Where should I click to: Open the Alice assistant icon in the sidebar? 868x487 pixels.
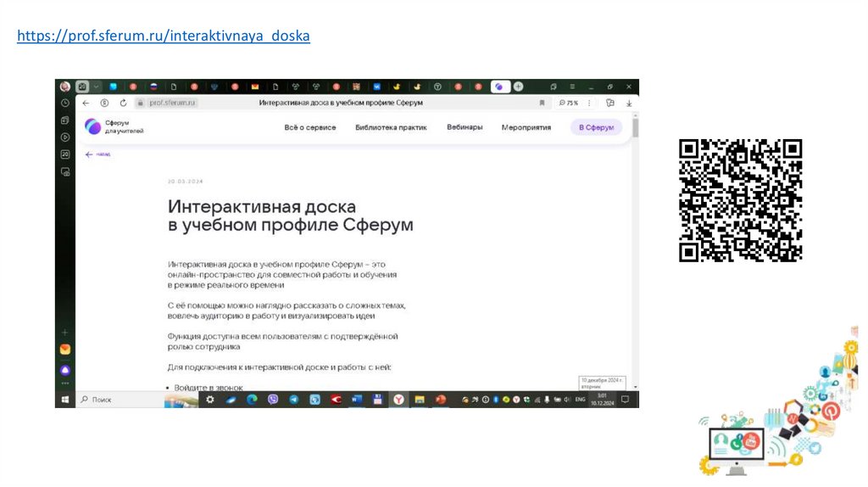64,370
